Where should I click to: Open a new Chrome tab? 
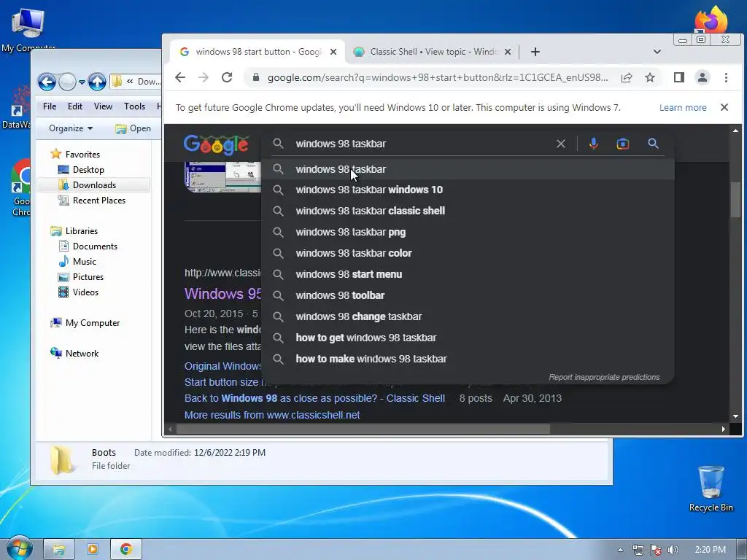[535, 52]
